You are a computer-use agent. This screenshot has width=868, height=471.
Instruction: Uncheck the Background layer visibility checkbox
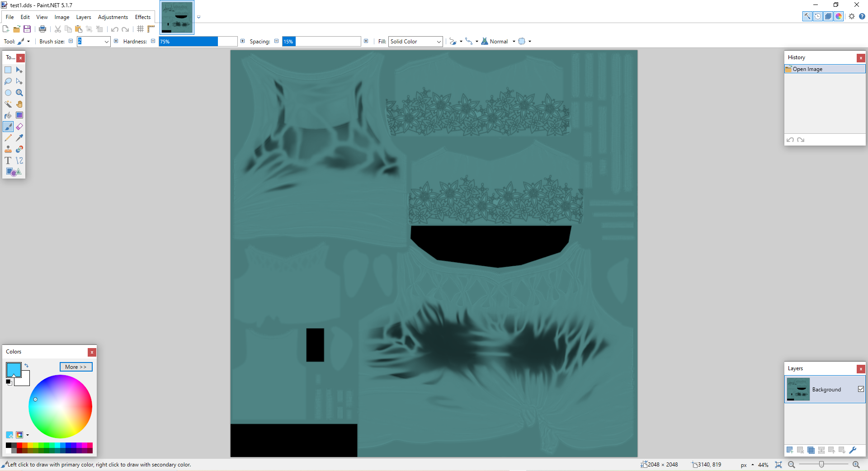(861, 389)
